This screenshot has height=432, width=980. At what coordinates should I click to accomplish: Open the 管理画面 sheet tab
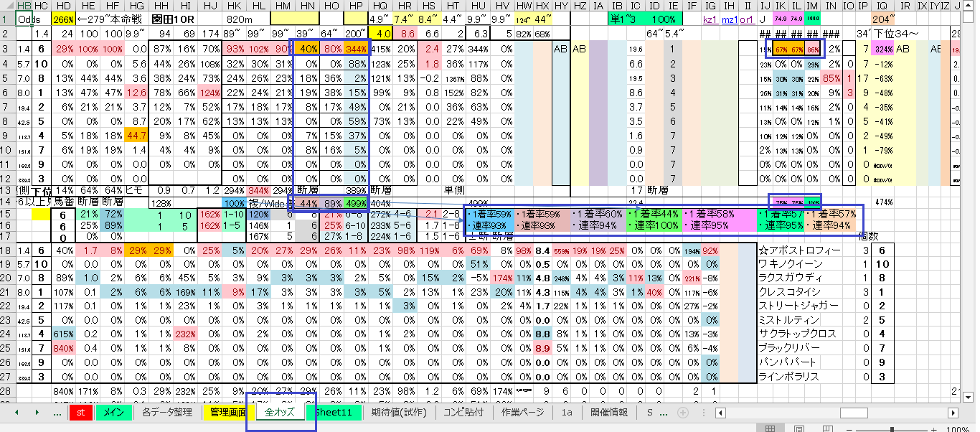227,413
